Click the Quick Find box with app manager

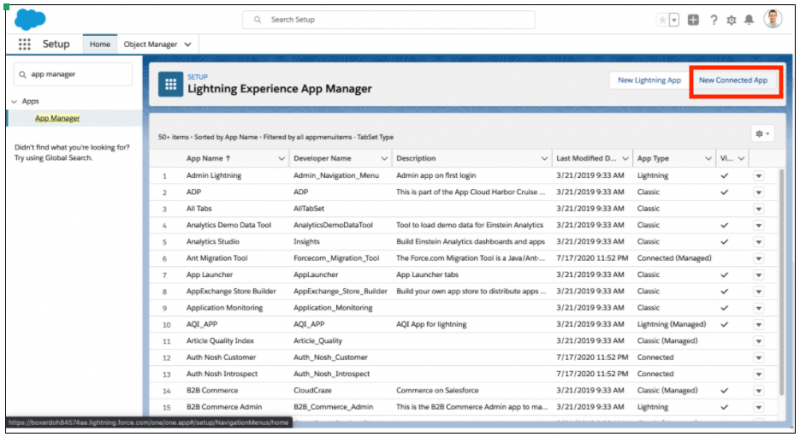[x=73, y=74]
